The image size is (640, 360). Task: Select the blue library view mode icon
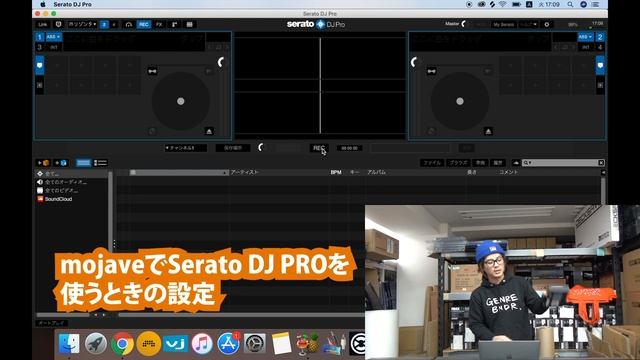click(x=83, y=163)
